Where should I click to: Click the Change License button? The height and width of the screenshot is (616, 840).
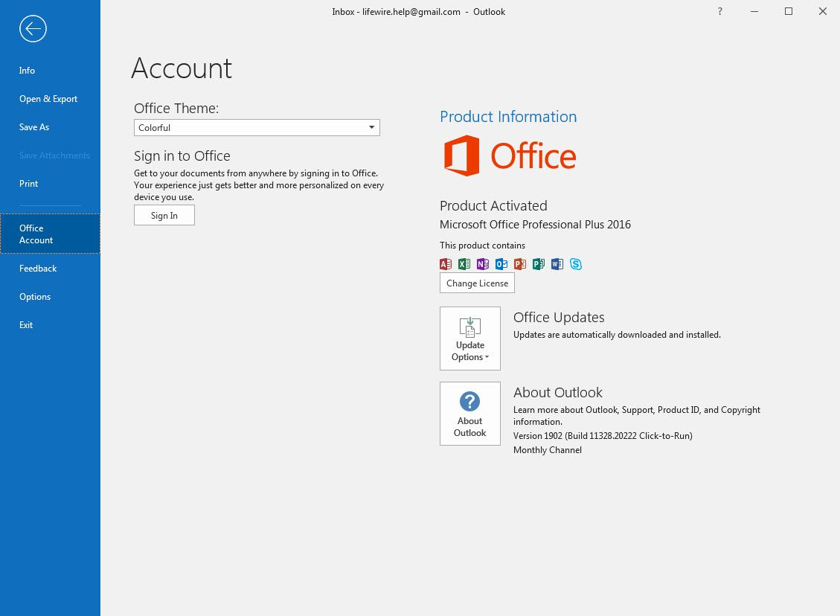(477, 283)
